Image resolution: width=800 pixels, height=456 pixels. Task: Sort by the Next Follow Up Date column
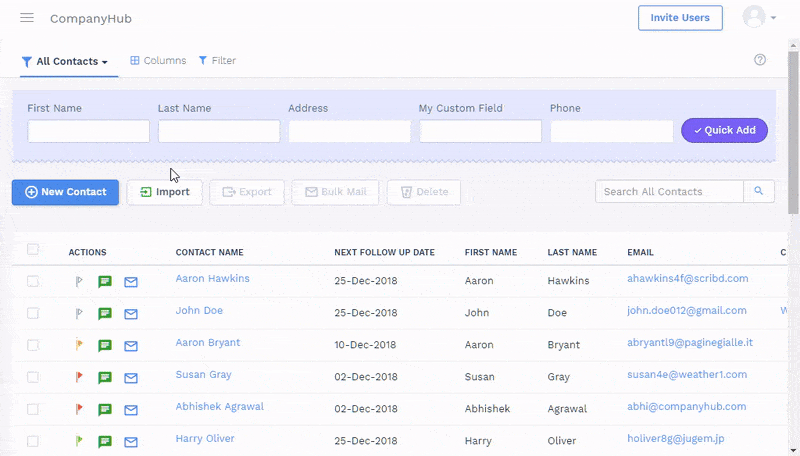point(384,253)
